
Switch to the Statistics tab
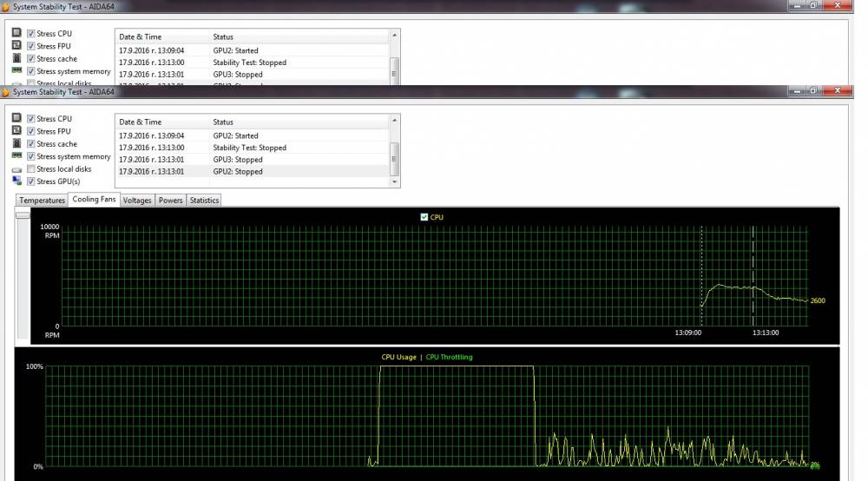point(204,201)
